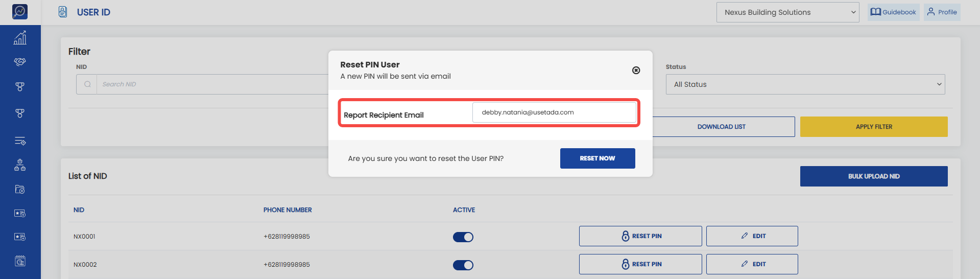This screenshot has height=279, width=980.
Task: Click RESET PIN for NX0002
Action: [640, 264]
